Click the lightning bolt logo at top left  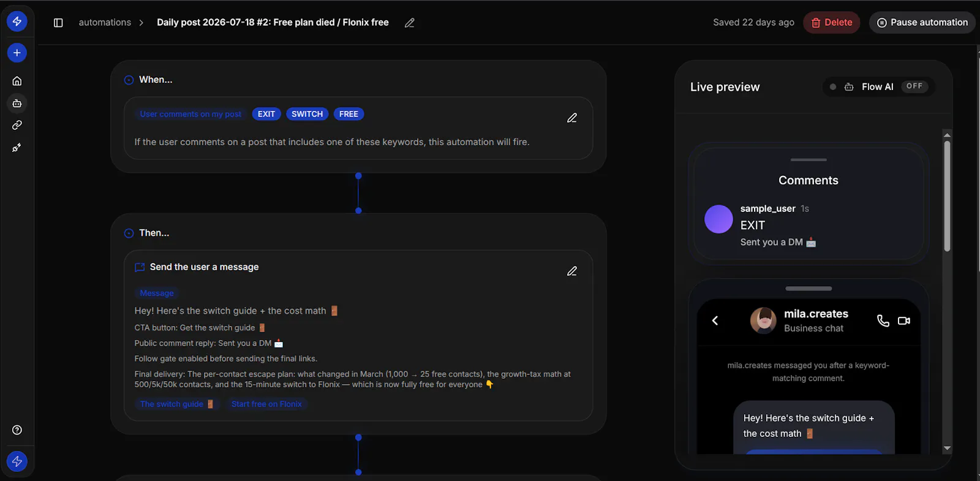[x=17, y=21]
